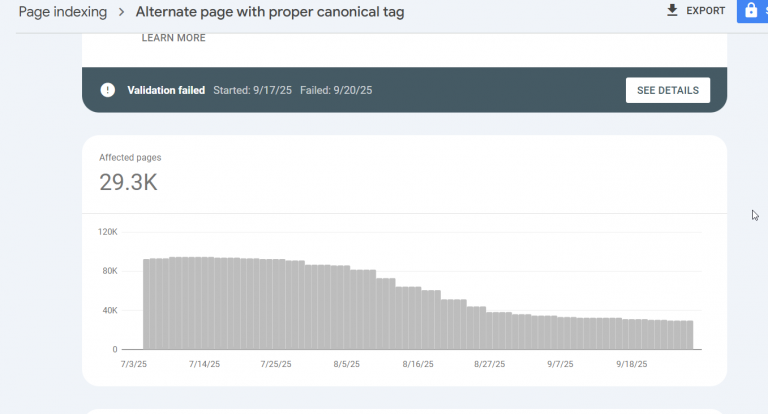Click the 120K y-axis label
Viewport: 768px width, 414px height.
point(107,232)
